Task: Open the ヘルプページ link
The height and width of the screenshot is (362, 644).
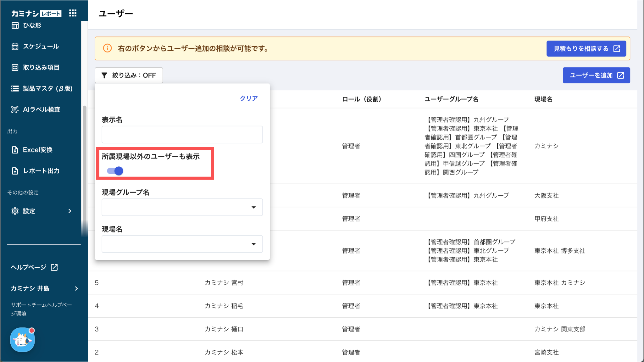Action: tap(34, 267)
